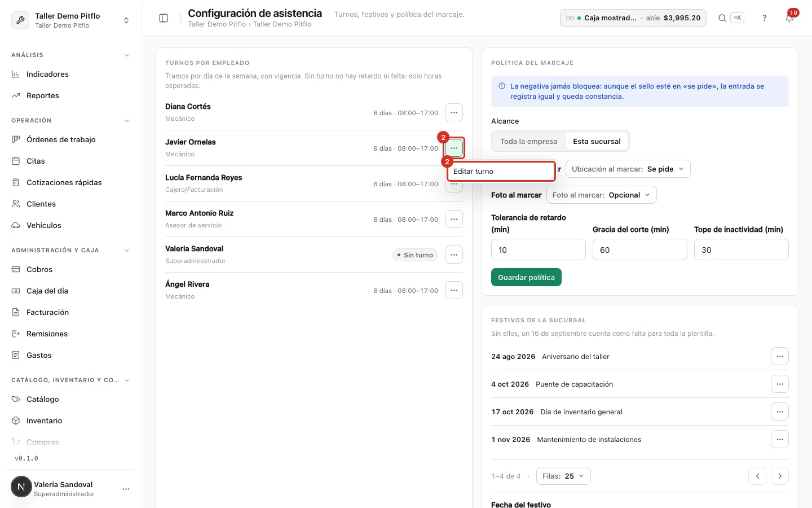The width and height of the screenshot is (812, 508).
Task: Open the search icon in header
Action: pyautogui.click(x=722, y=18)
